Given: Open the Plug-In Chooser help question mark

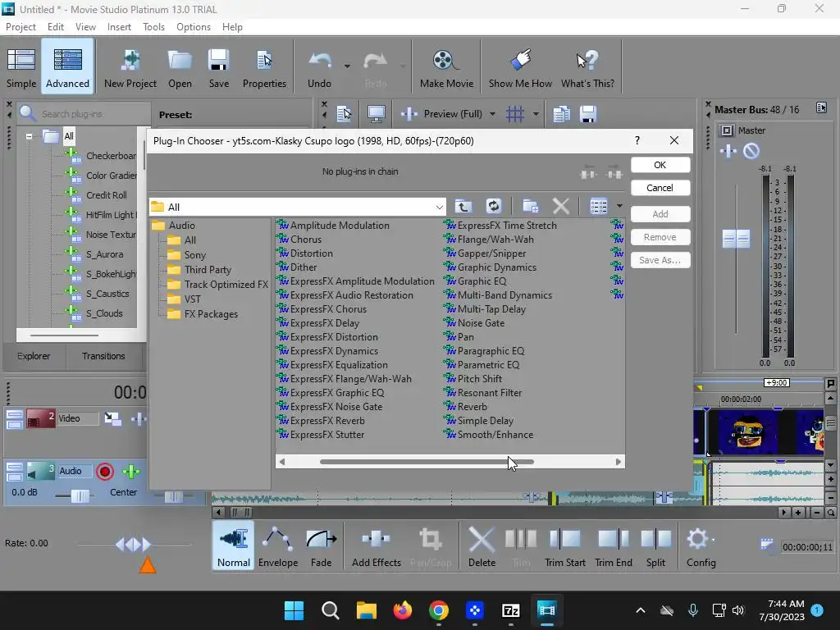Looking at the screenshot, I should (x=637, y=140).
